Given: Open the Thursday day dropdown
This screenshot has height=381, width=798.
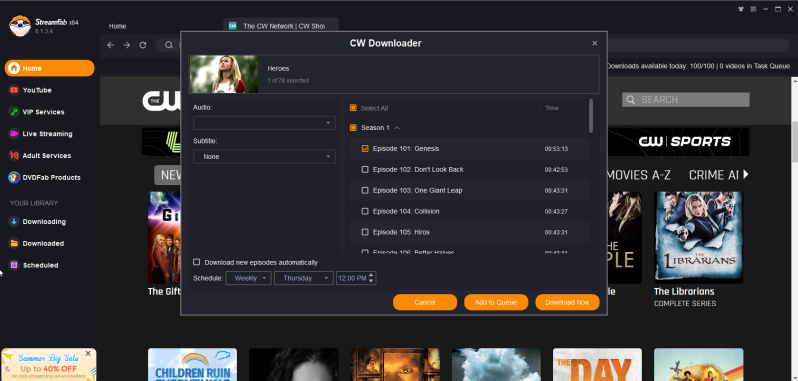Looking at the screenshot, I should 304,278.
